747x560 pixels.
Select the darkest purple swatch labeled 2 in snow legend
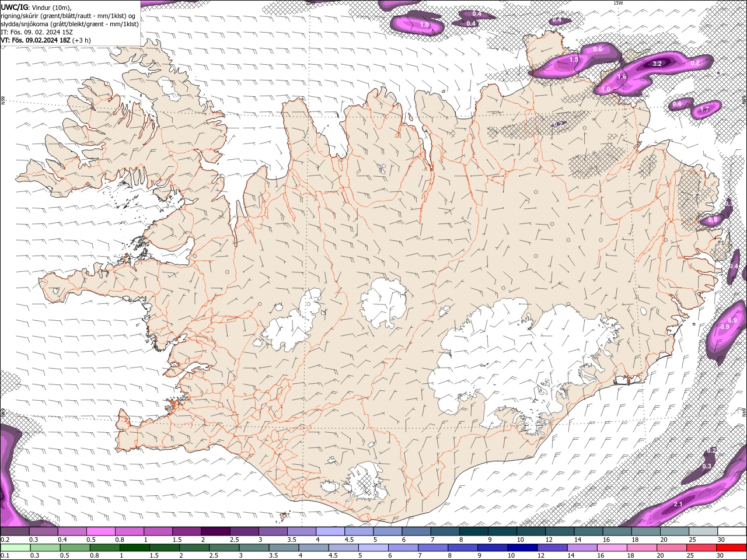click(215, 531)
